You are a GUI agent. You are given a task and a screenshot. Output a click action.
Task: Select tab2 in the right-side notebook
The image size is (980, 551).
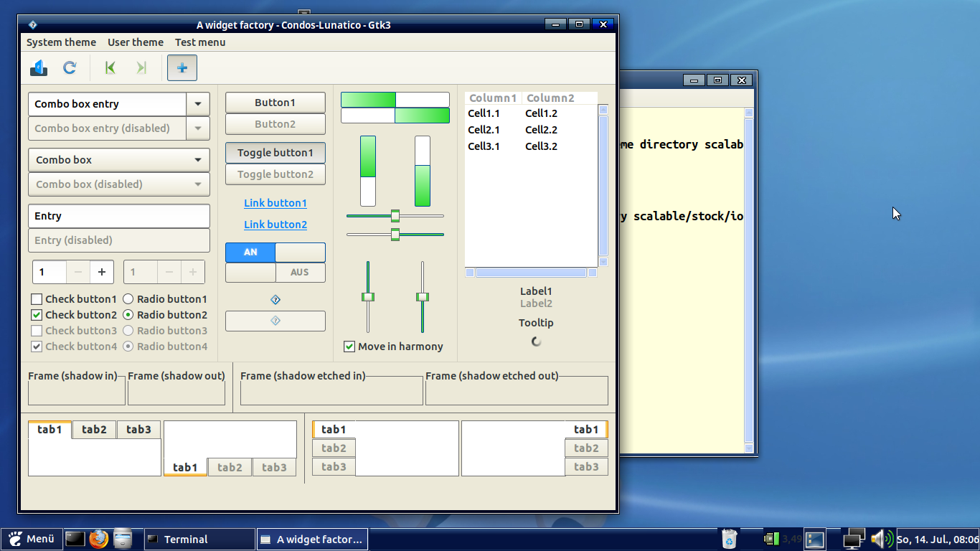[586, 448]
